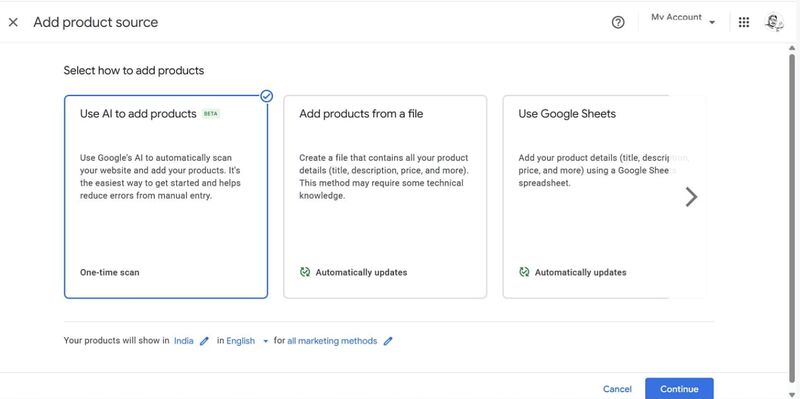Image resolution: width=800 pixels, height=399 pixels.
Task: Click the Continue button
Action: [679, 389]
